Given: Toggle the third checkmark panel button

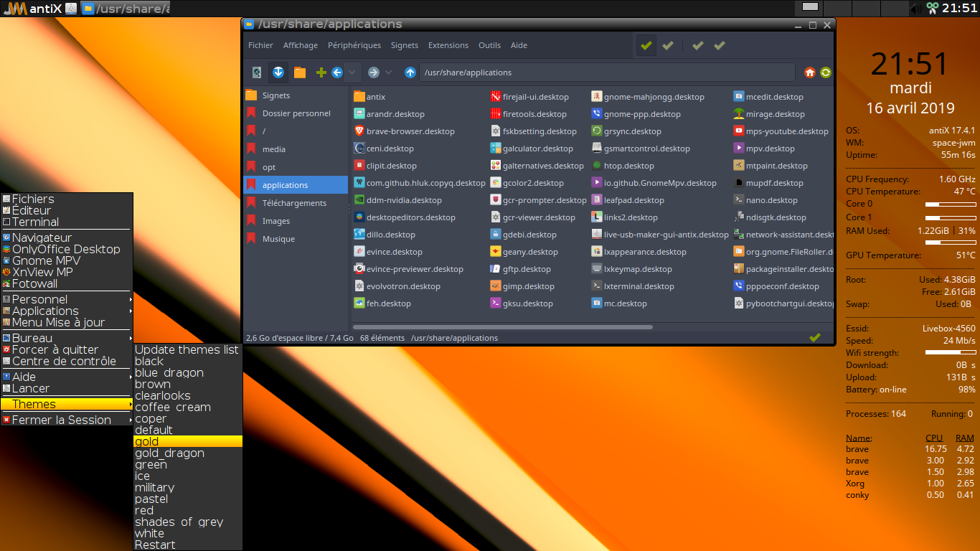Looking at the screenshot, I should [697, 45].
